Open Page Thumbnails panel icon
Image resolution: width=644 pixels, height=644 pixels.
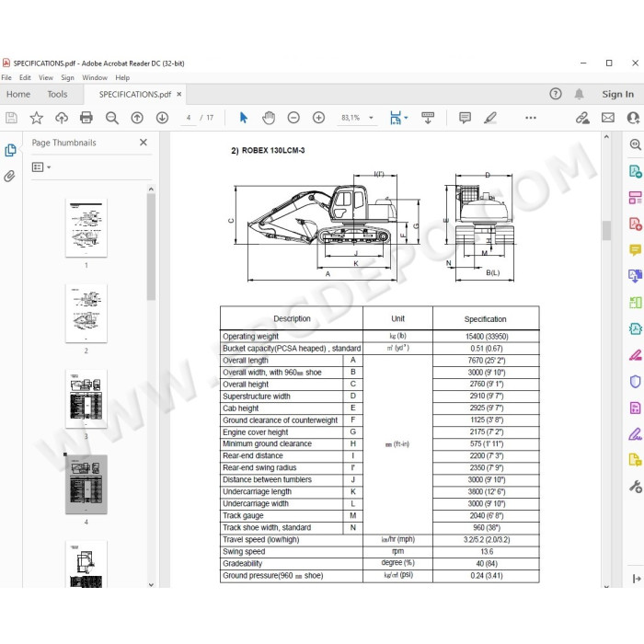[10, 150]
